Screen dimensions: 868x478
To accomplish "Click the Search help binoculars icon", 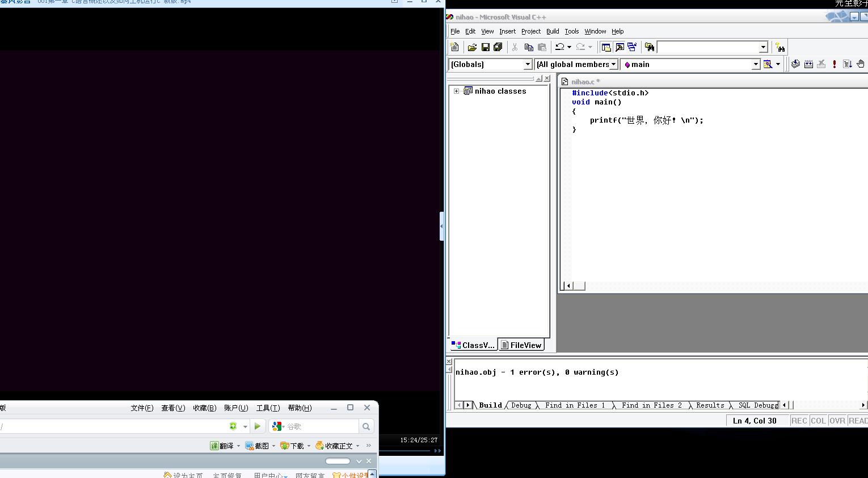I will [x=780, y=47].
